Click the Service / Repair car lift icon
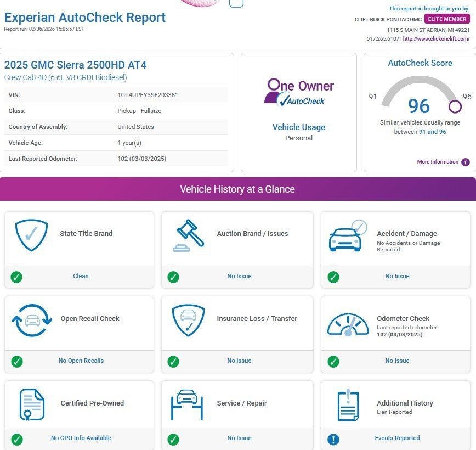The width and height of the screenshot is (476, 450). 187,404
